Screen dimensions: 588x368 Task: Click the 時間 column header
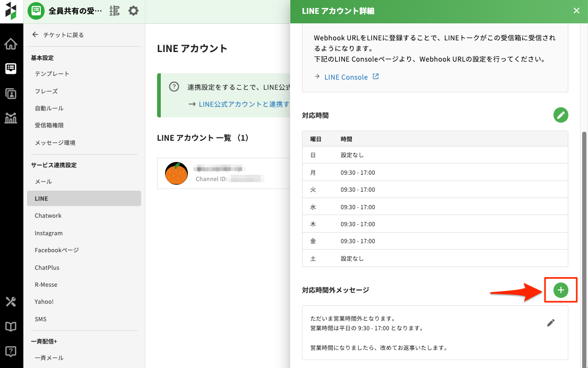(347, 139)
